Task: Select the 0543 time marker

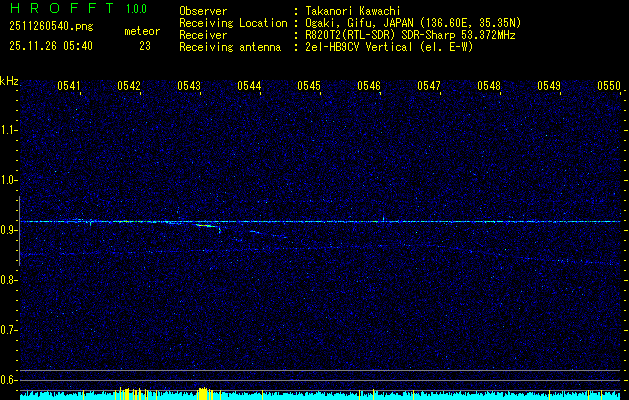Action: pos(189,86)
